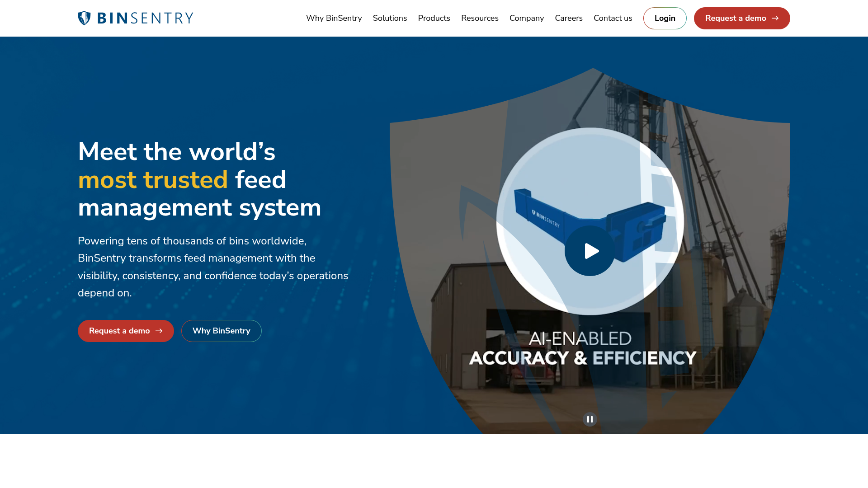
Task: Pause the background video animation
Action: click(x=590, y=419)
